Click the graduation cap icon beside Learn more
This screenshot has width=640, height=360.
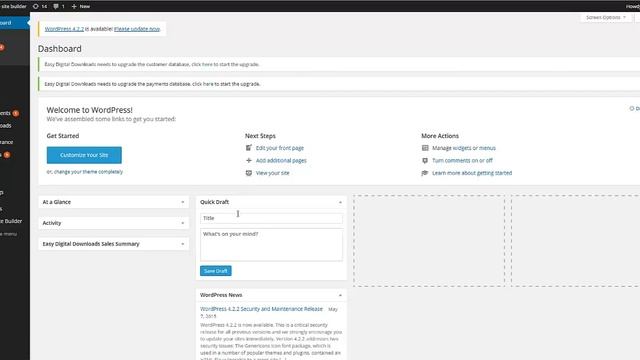pos(425,173)
